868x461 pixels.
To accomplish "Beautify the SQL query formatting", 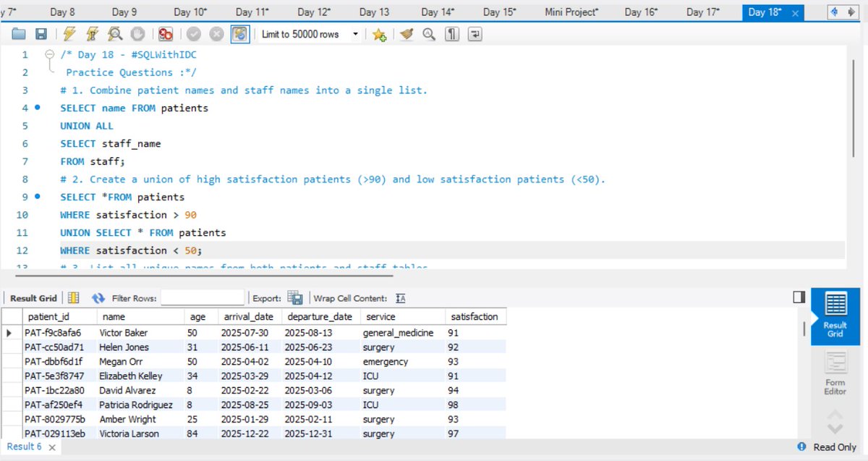I will click(405, 34).
